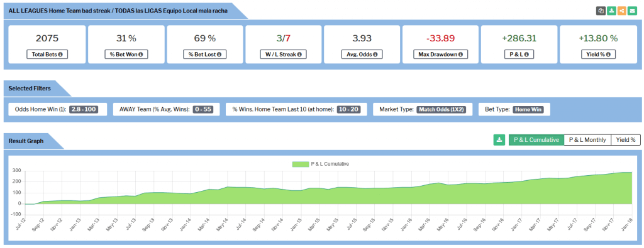Click the Odds Home Win 2.8 - 100 filter
Screen dimensions: 644x248
click(84, 109)
